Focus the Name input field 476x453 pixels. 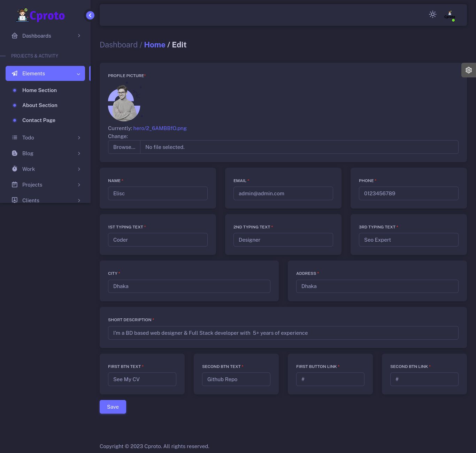pos(158,193)
